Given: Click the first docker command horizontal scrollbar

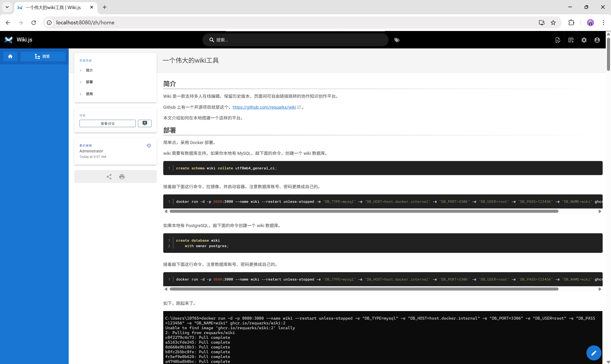Looking at the screenshot, I should (364, 211).
